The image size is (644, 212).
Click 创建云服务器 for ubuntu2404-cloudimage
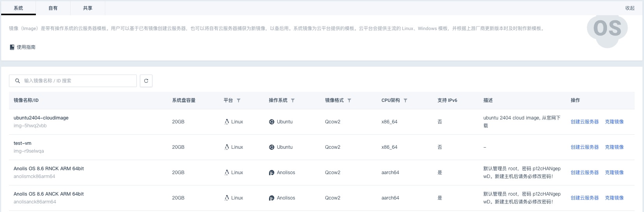pos(584,122)
